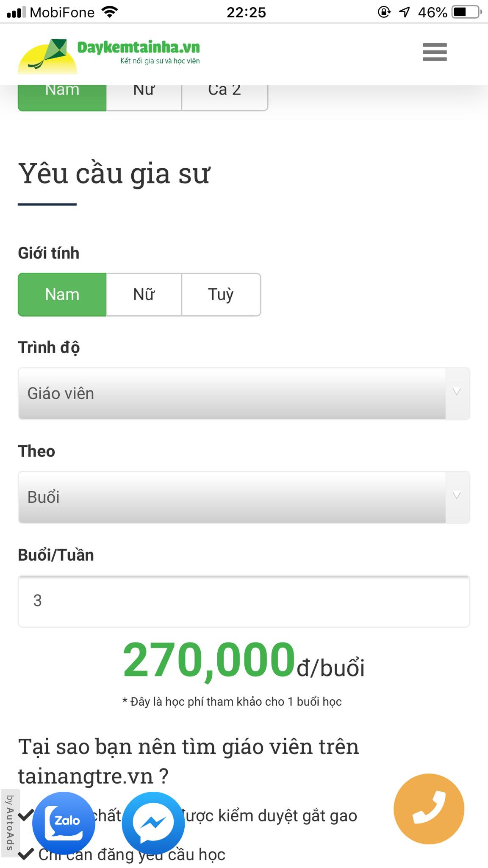Select Nam under Giới tính
The height and width of the screenshot is (868, 488).
(62, 295)
